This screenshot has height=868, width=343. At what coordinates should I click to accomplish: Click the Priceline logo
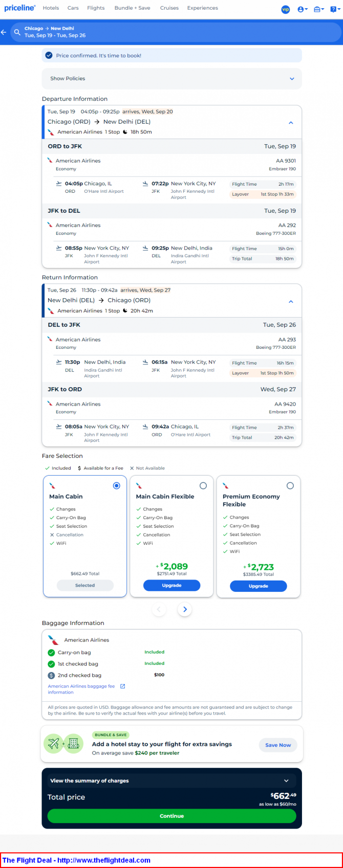tap(20, 8)
